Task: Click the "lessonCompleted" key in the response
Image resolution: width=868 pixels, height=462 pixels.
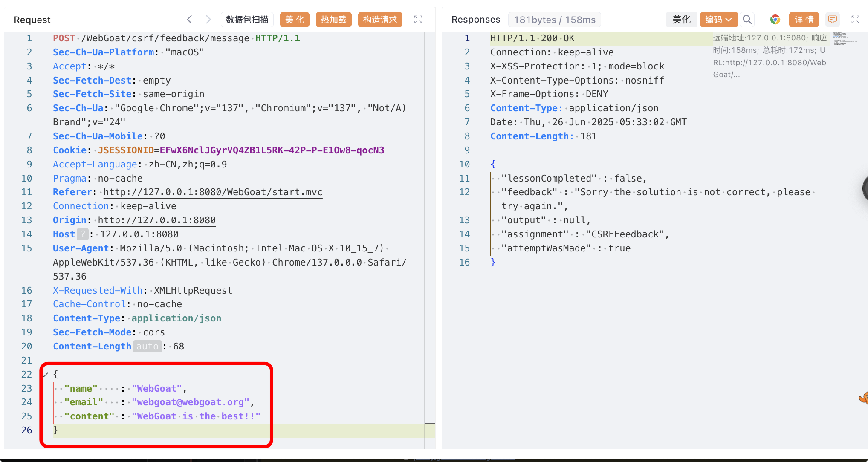Action: (x=549, y=179)
